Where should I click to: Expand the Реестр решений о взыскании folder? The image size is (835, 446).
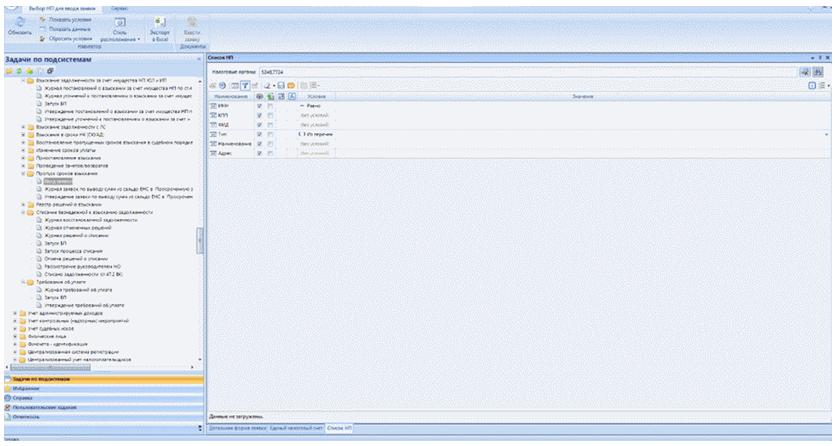pos(24,204)
